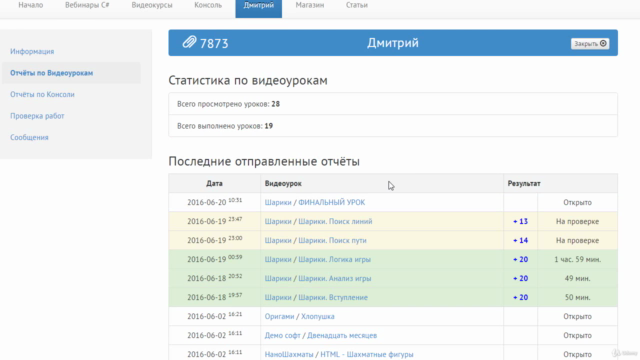Open Информация in the sidebar
The image size is (640, 360).
(32, 51)
